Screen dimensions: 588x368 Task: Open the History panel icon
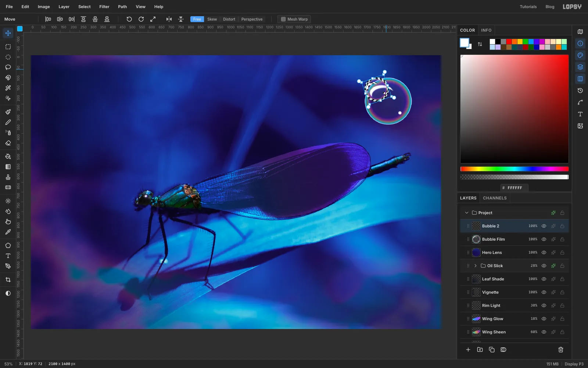(580, 91)
